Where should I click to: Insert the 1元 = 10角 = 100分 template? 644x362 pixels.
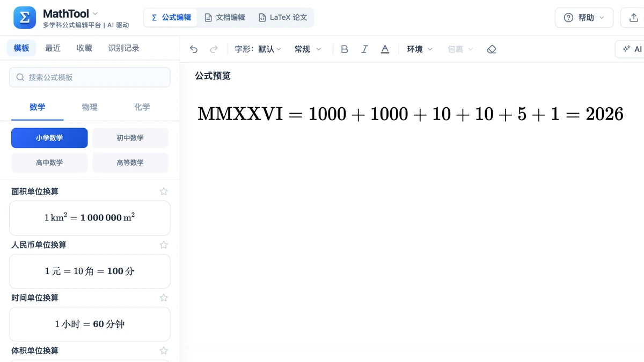(x=90, y=271)
